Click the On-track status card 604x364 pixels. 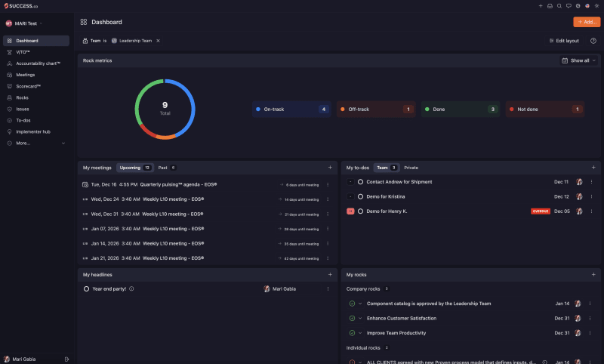(291, 109)
